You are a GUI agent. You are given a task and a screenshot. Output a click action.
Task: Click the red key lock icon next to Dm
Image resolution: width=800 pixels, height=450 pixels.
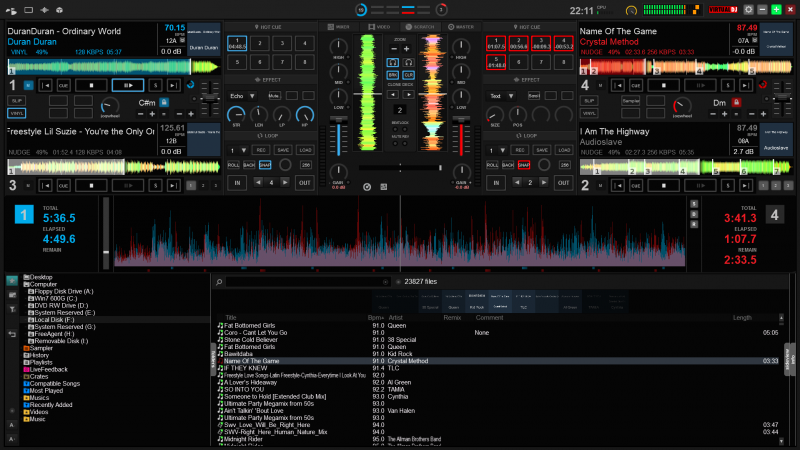pyautogui.click(x=736, y=103)
